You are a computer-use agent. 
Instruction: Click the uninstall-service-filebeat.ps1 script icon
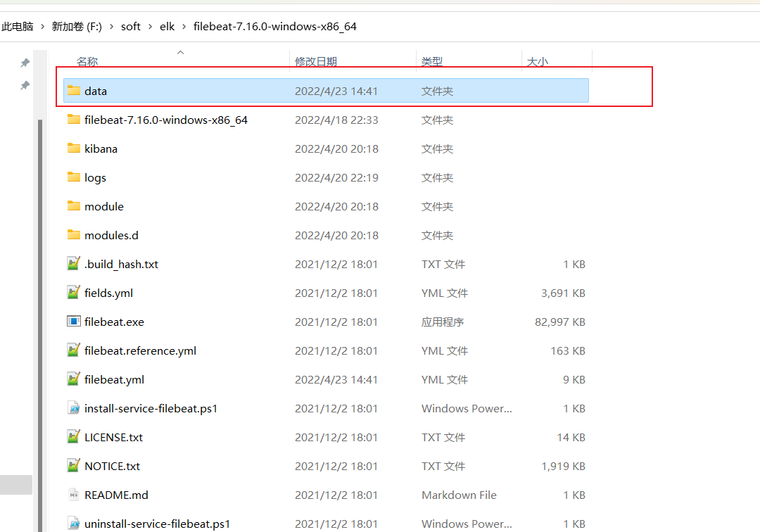coord(74,524)
